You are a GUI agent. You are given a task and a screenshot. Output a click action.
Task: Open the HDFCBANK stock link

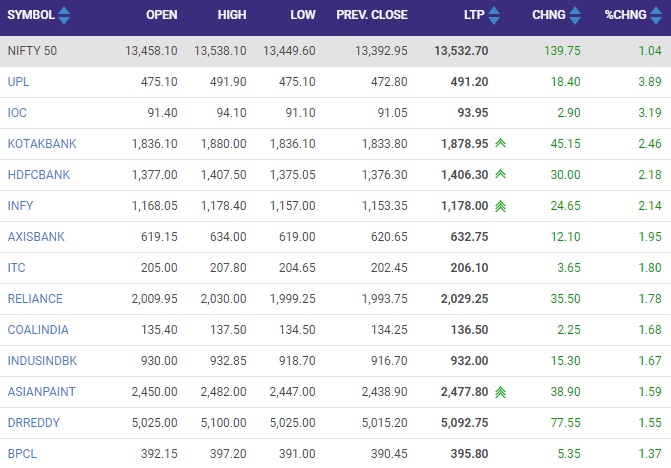click(x=39, y=175)
